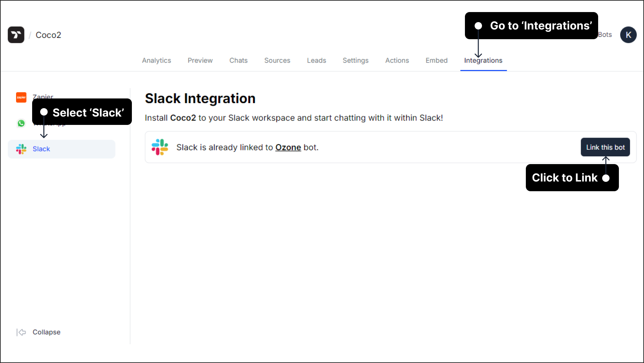Click the Slack logo in integration card
Screen dimensions: 644x363
pyautogui.click(x=160, y=147)
